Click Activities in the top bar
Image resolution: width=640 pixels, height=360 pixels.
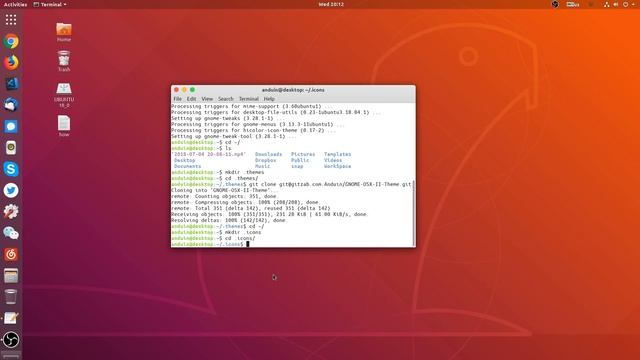[15, 4]
